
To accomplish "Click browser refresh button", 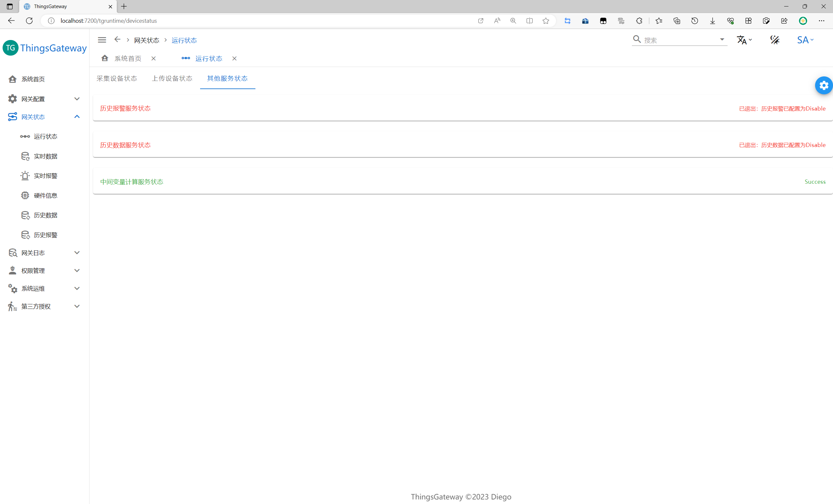I will [29, 20].
